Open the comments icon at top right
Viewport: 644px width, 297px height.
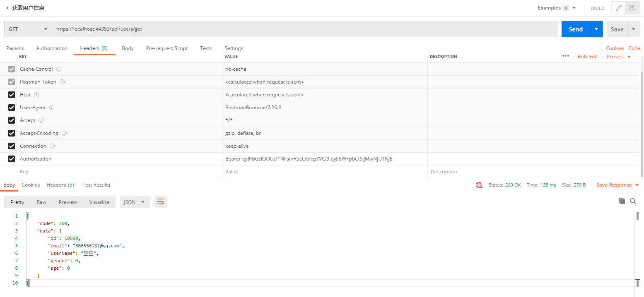pyautogui.click(x=632, y=8)
